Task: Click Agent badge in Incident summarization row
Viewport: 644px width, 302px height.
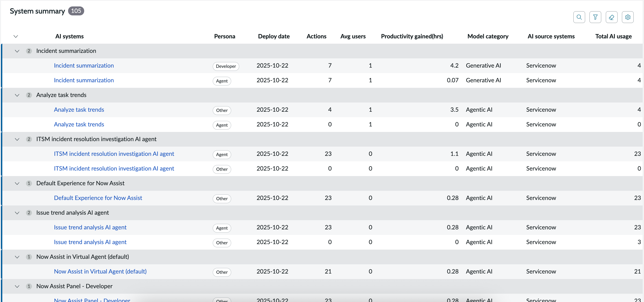Action: pyautogui.click(x=222, y=81)
